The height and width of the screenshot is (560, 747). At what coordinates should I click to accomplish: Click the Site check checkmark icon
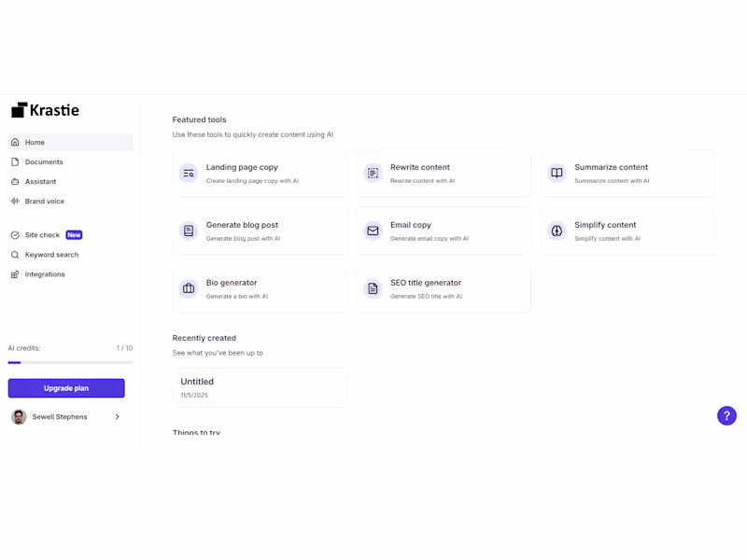point(16,234)
